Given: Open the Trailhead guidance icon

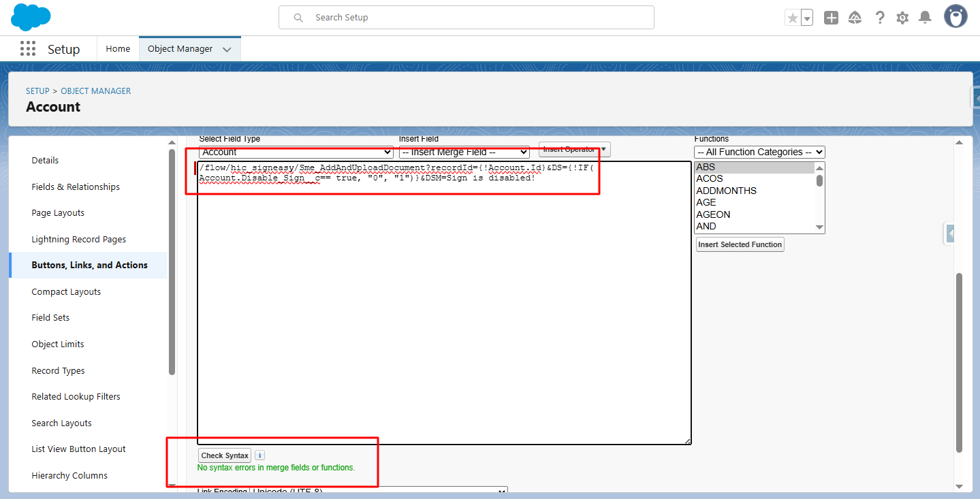Looking at the screenshot, I should 855,18.
